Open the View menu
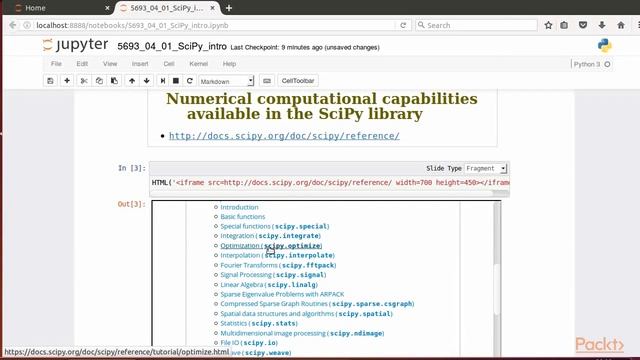The image size is (640, 360). 110,64
